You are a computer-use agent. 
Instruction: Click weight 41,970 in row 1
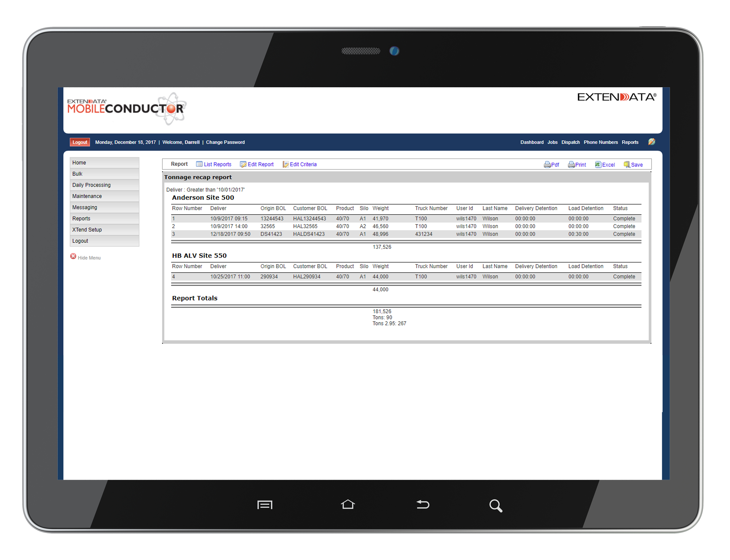[380, 219]
